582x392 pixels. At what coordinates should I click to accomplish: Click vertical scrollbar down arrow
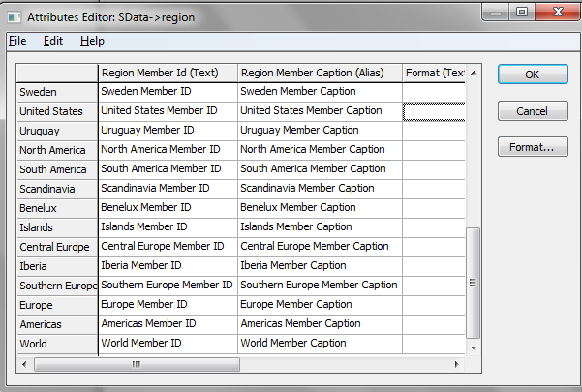click(474, 347)
